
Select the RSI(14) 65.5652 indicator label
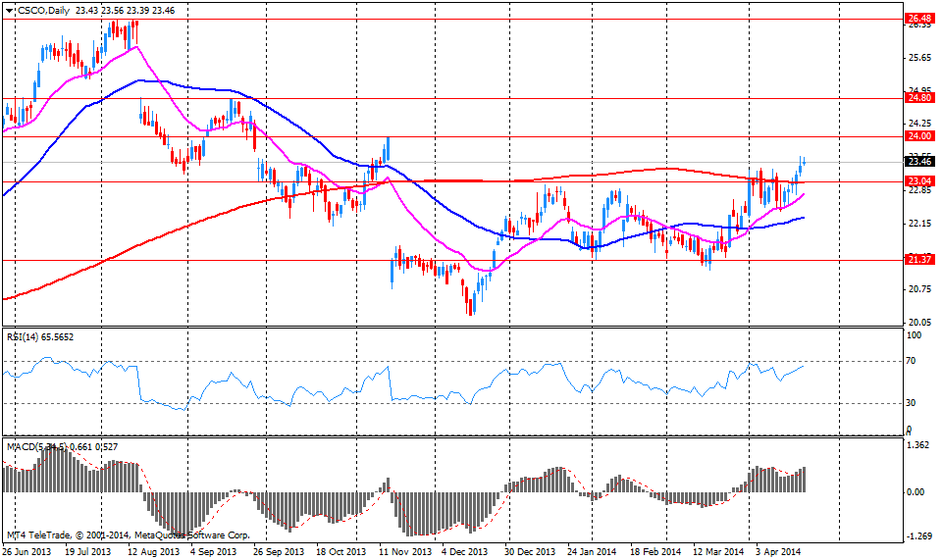(40, 337)
